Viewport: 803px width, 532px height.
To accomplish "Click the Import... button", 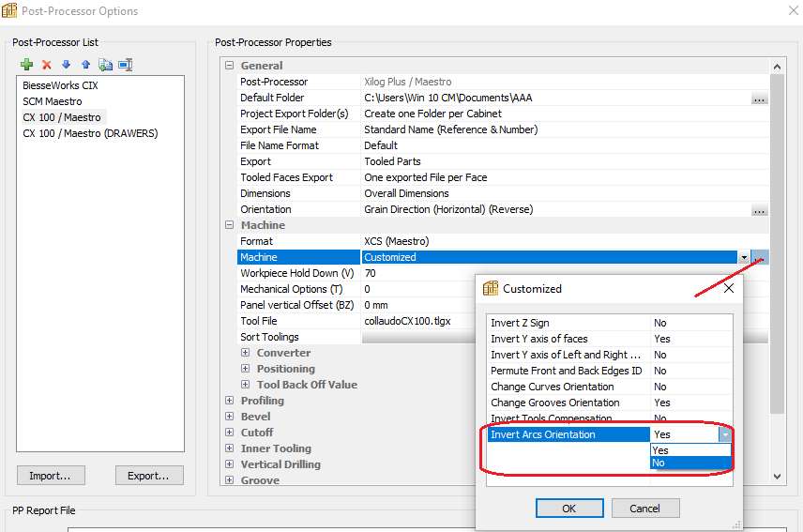I will 51,476.
